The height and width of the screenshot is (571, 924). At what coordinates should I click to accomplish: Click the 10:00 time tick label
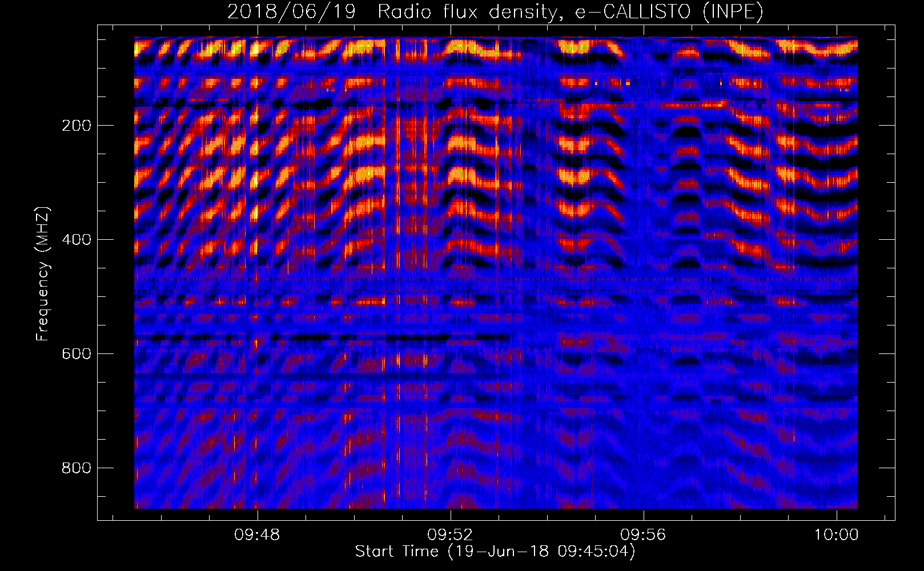click(x=837, y=535)
